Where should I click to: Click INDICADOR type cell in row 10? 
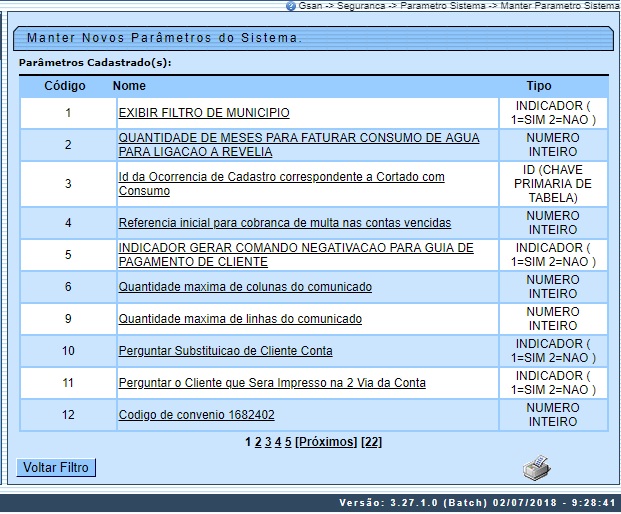point(553,351)
